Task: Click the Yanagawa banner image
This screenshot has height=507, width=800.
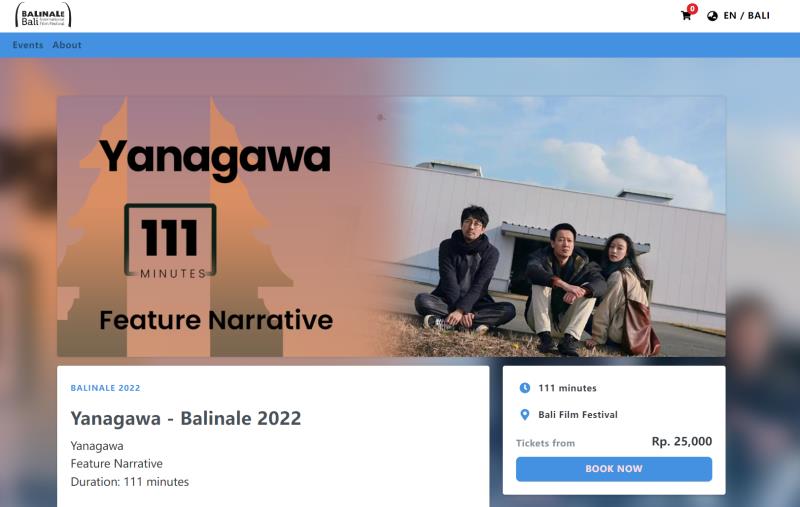Action: pyautogui.click(x=391, y=226)
